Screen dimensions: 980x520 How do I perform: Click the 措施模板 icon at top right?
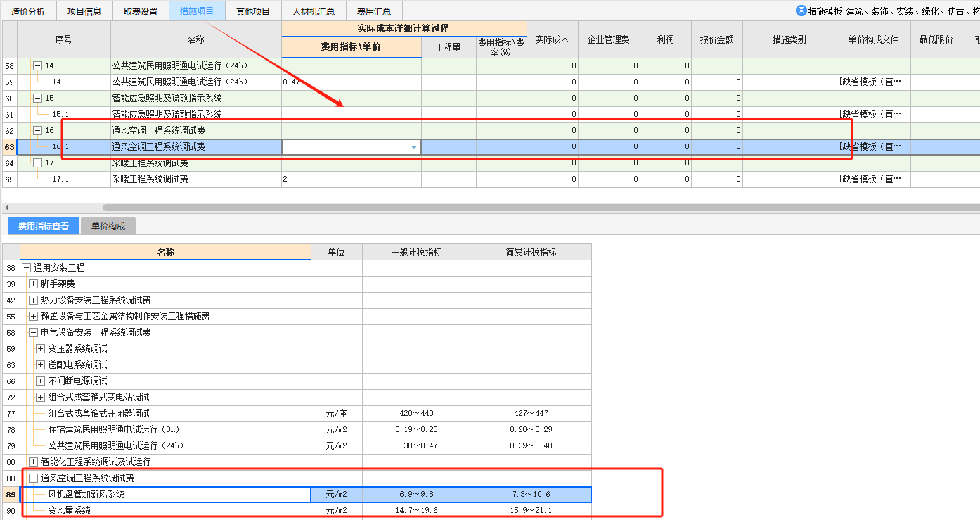tap(801, 11)
